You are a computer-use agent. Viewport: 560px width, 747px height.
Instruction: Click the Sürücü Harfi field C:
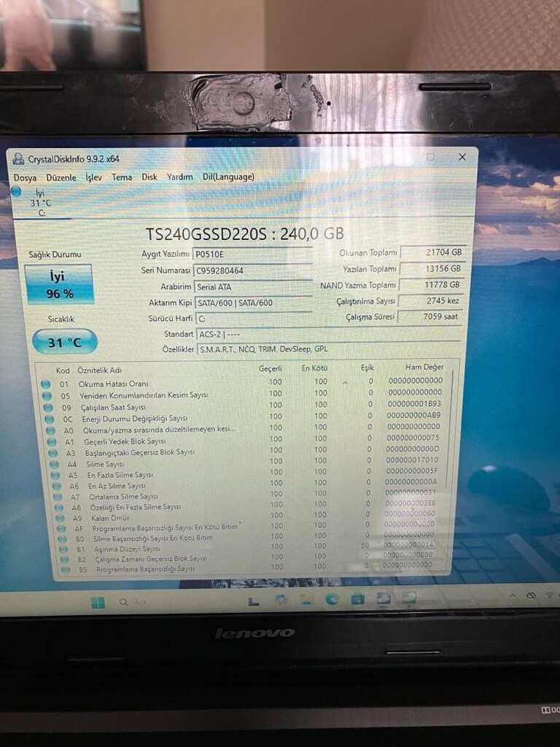253,318
